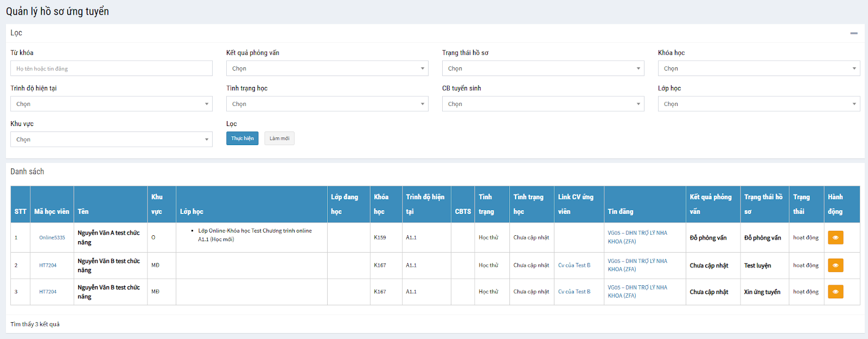Expand the Khóa học dropdown
The height and width of the screenshot is (339, 868).
pyautogui.click(x=758, y=68)
